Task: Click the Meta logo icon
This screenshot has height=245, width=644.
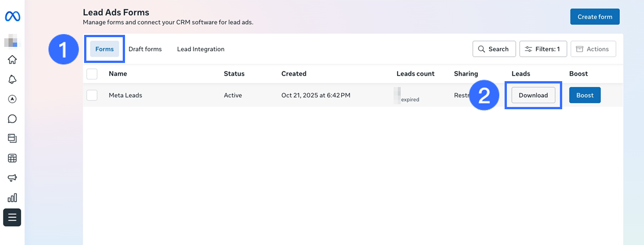Action: point(13,16)
